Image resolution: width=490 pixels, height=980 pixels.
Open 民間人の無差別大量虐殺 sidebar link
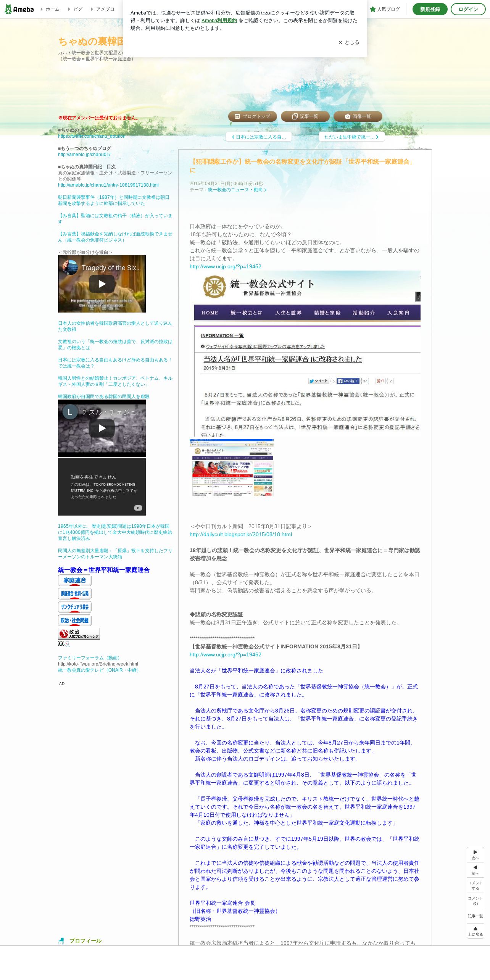pyautogui.click(x=115, y=554)
